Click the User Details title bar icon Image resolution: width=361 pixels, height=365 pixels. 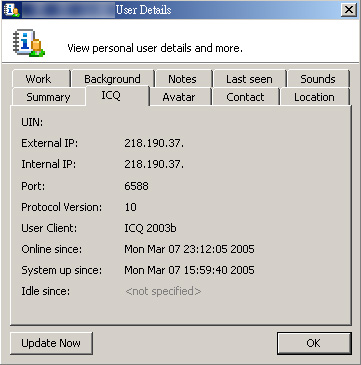(x=11, y=10)
